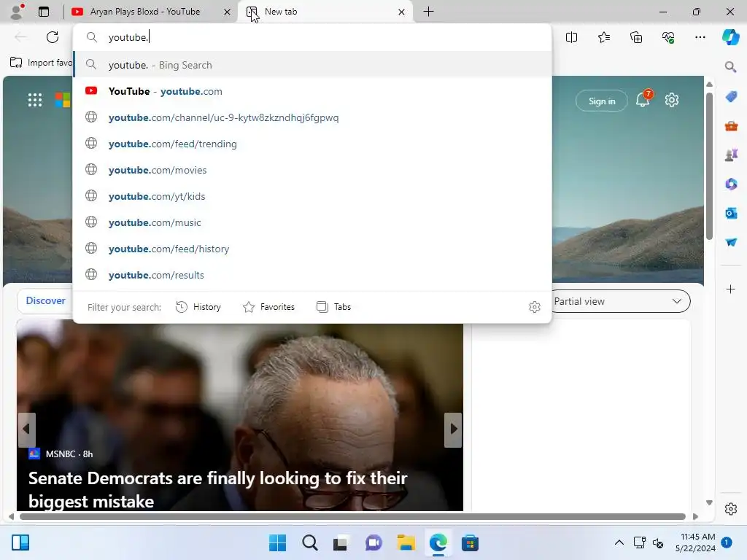Select the youtube.com/movies suggestion
This screenshot has height=560, width=747.
pyautogui.click(x=312, y=169)
